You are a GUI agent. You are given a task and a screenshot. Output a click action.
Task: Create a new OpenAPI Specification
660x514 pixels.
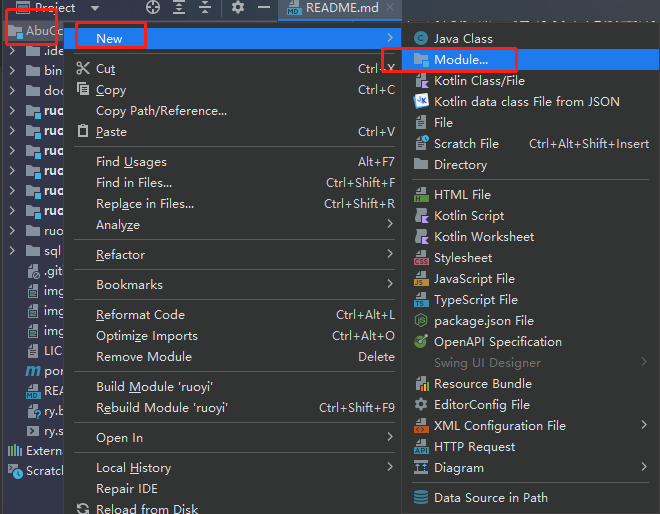[531, 342]
